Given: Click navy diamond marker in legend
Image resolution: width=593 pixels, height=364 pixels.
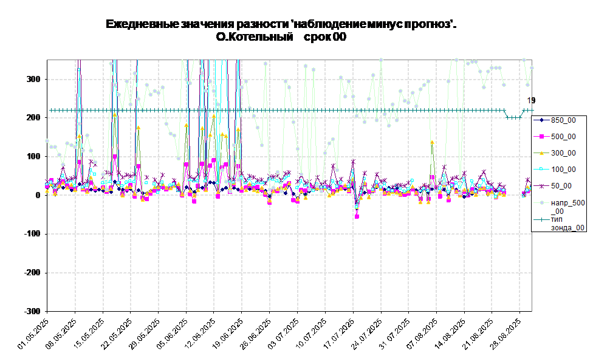Looking at the screenshot, I should coord(541,120).
